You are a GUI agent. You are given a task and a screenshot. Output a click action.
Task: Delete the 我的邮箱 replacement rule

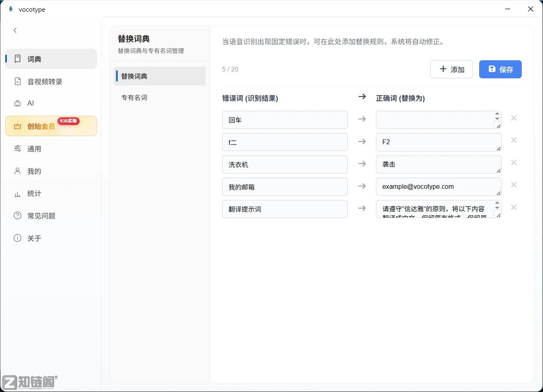coord(514,185)
